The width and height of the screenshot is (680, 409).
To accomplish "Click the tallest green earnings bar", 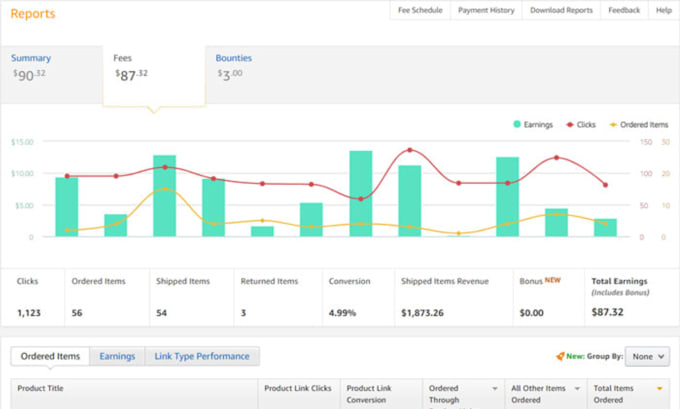I will coord(361,193).
